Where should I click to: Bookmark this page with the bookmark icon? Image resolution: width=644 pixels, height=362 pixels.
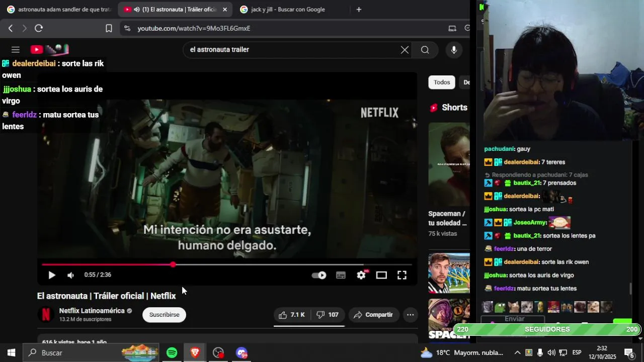pyautogui.click(x=109, y=28)
